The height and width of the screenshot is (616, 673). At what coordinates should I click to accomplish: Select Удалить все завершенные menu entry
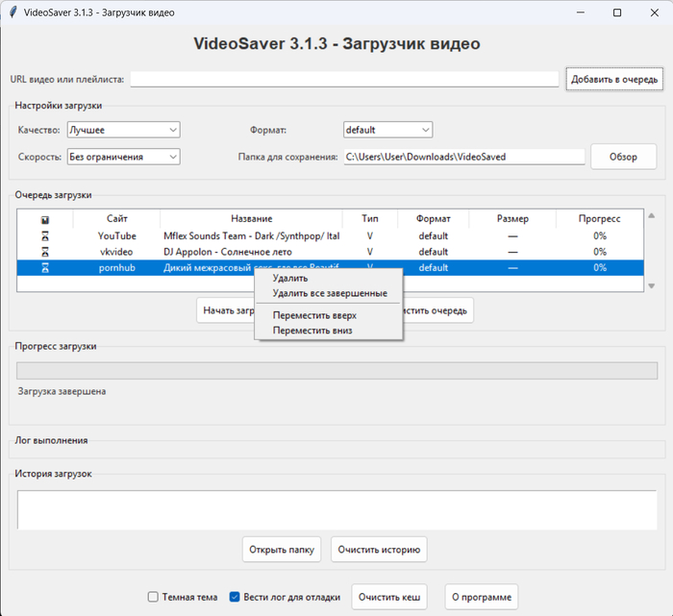tap(329, 293)
